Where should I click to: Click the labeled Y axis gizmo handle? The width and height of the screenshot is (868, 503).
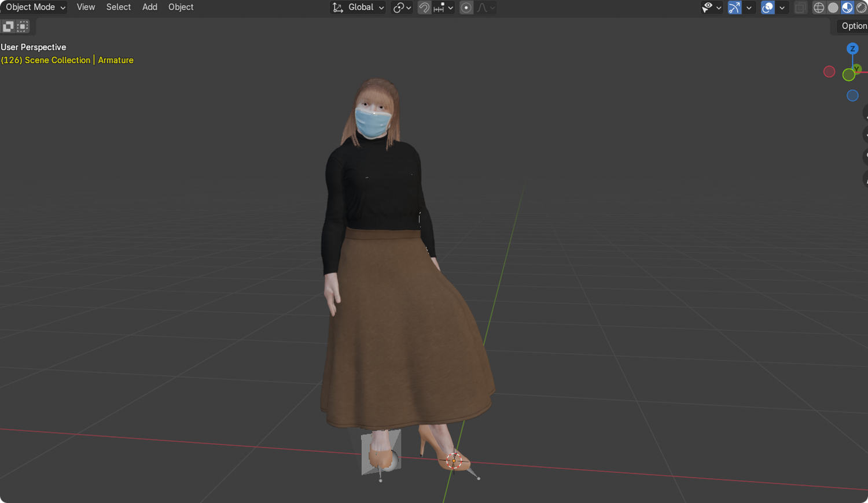(x=857, y=69)
